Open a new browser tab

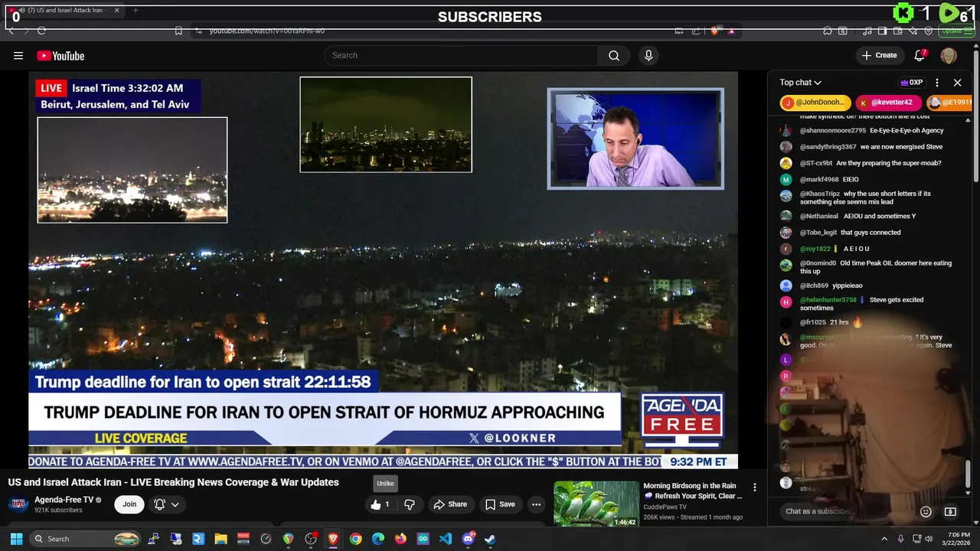coord(136,11)
